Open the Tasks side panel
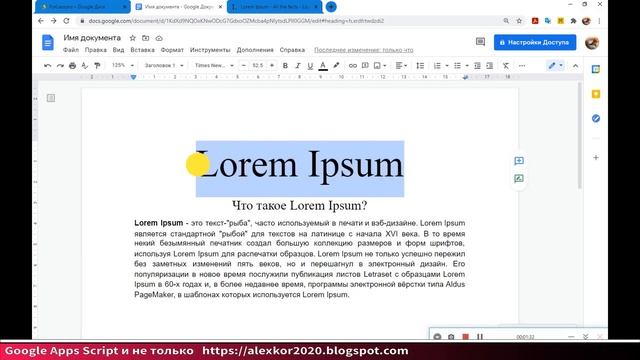 pos(596,118)
